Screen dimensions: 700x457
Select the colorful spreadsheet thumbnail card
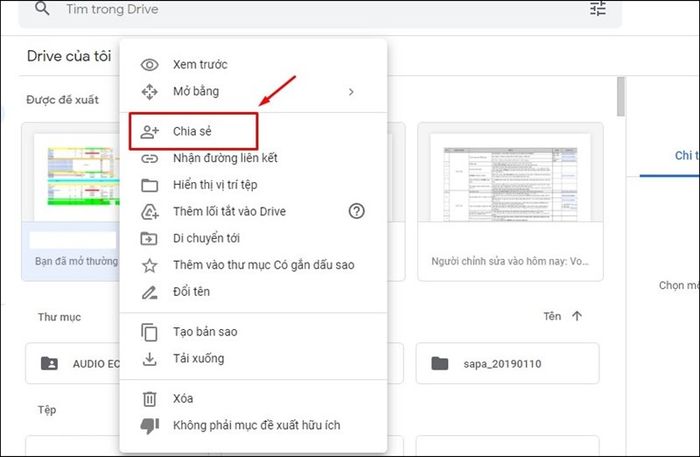click(x=71, y=202)
